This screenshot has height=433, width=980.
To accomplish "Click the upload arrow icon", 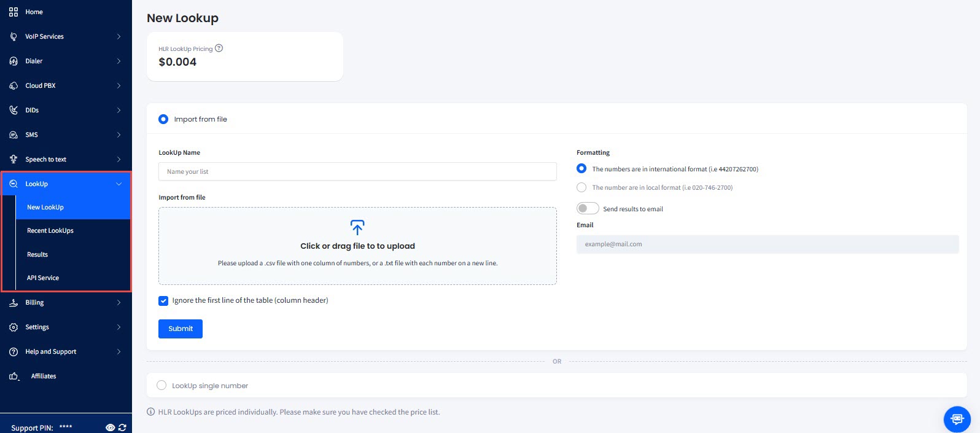I will (x=357, y=227).
